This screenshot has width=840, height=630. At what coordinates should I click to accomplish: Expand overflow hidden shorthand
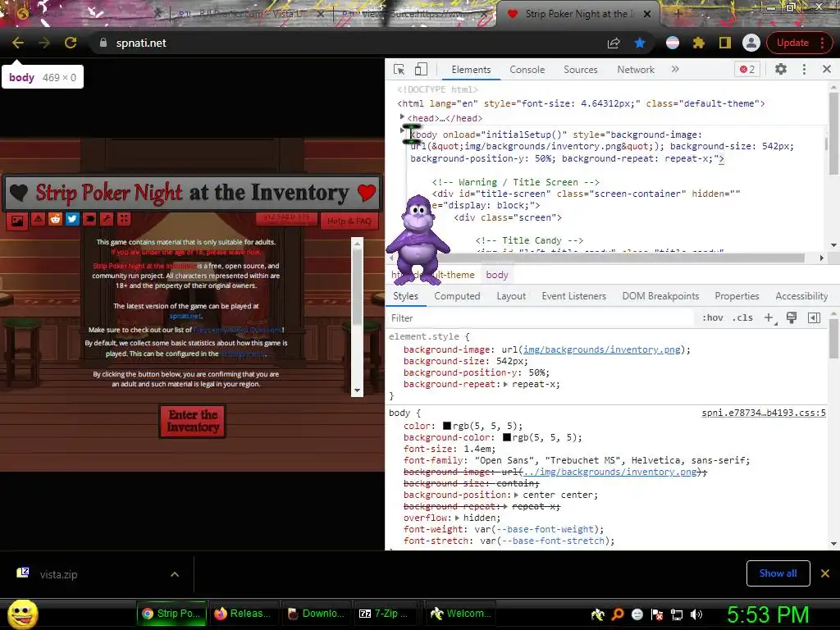click(x=457, y=518)
